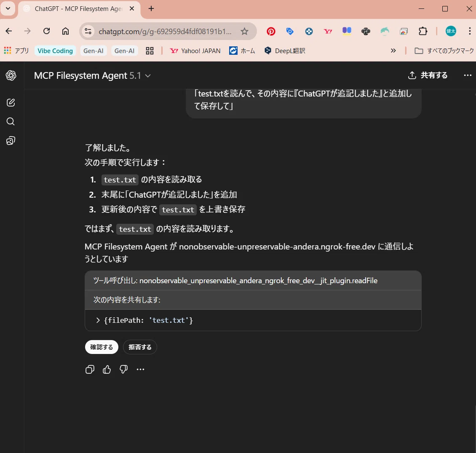
Task: Open the Chrome profile avatar
Action: 451,31
